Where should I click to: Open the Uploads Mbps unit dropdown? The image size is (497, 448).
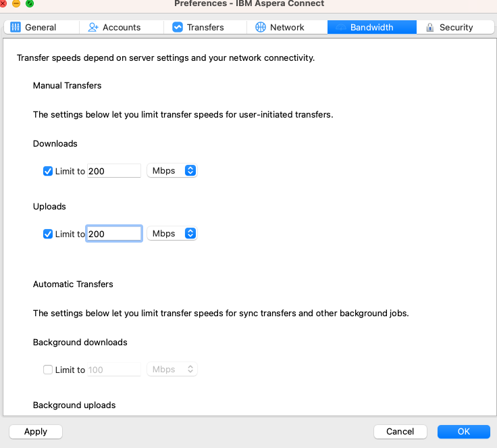point(172,234)
